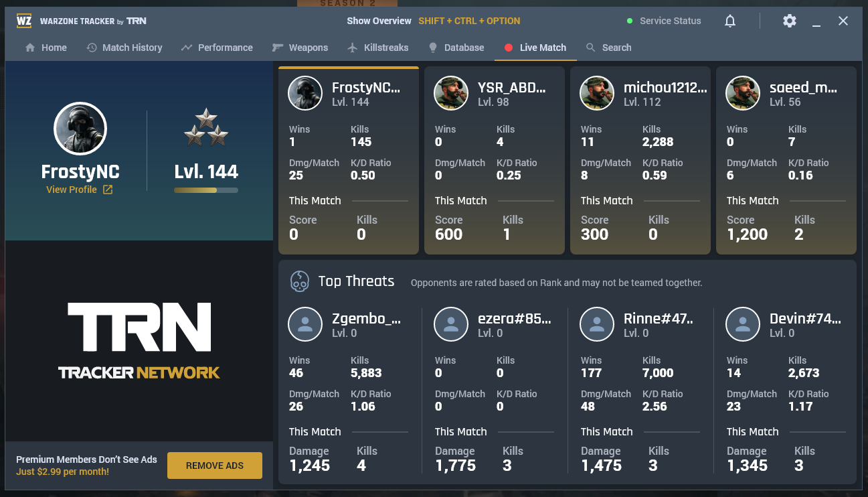868x497 pixels.
Task: Click the TRN logo in the title bar
Action: point(137,21)
